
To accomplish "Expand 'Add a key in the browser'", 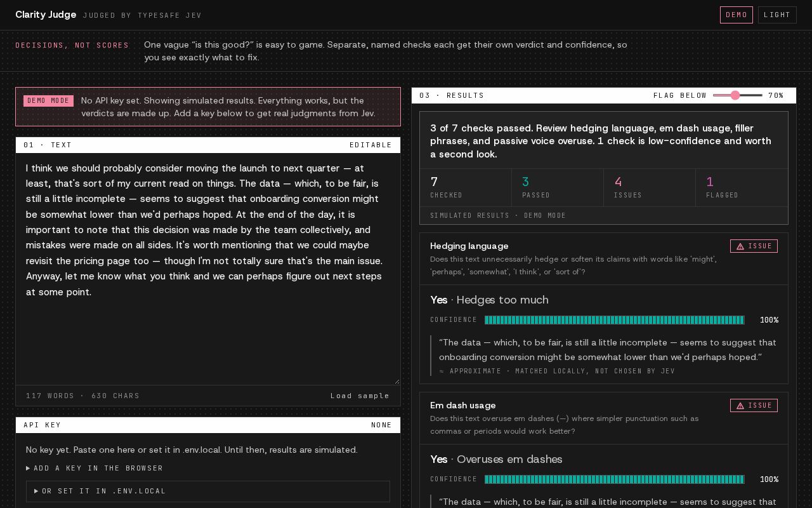I will pos(95,468).
